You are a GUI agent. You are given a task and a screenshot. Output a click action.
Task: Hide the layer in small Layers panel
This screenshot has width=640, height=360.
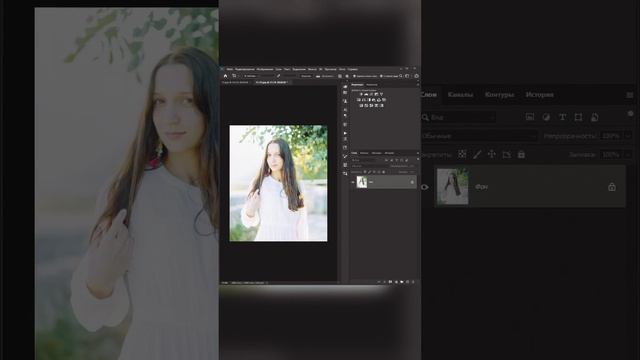tap(353, 182)
